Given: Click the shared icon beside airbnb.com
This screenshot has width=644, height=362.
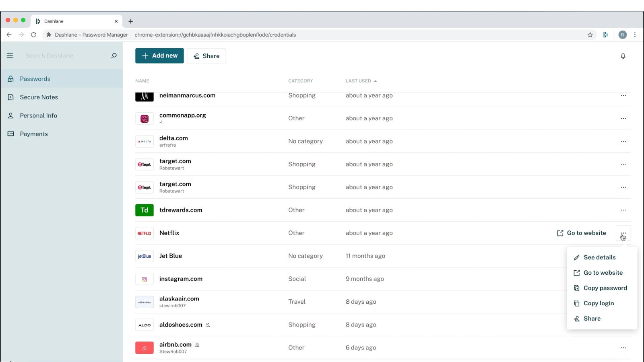Looking at the screenshot, I should coord(197,345).
